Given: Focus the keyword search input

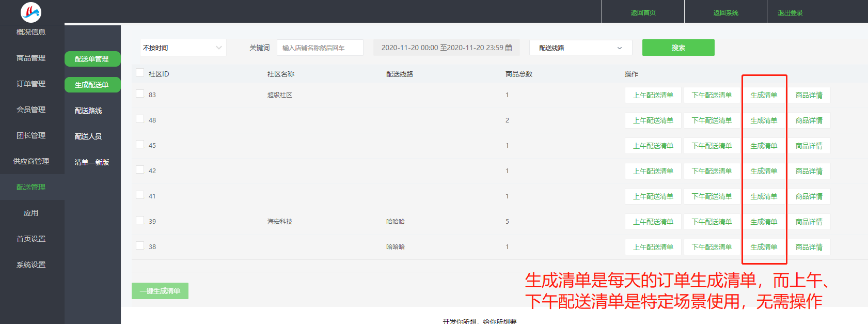Looking at the screenshot, I should (320, 48).
